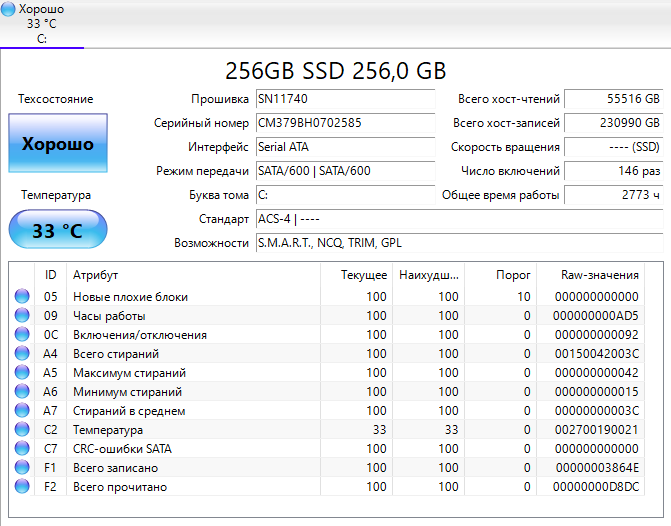This screenshot has height=526, width=671.
Task: Click the transfer mode field SATA/600 | SATA/600
Action: [345, 171]
